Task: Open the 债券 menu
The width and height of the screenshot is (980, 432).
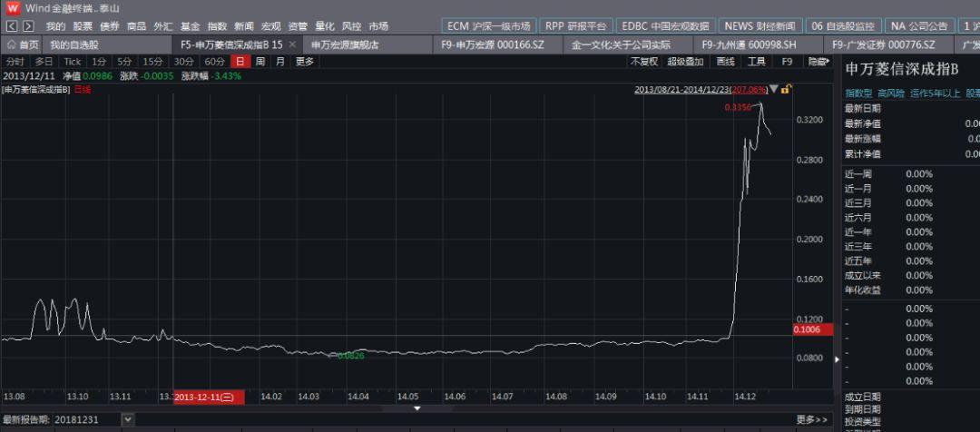Action: click(110, 26)
